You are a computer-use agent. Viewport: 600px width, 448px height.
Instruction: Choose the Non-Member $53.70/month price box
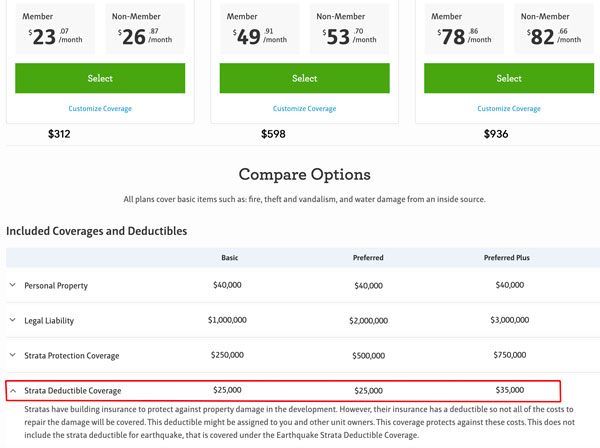click(349, 28)
